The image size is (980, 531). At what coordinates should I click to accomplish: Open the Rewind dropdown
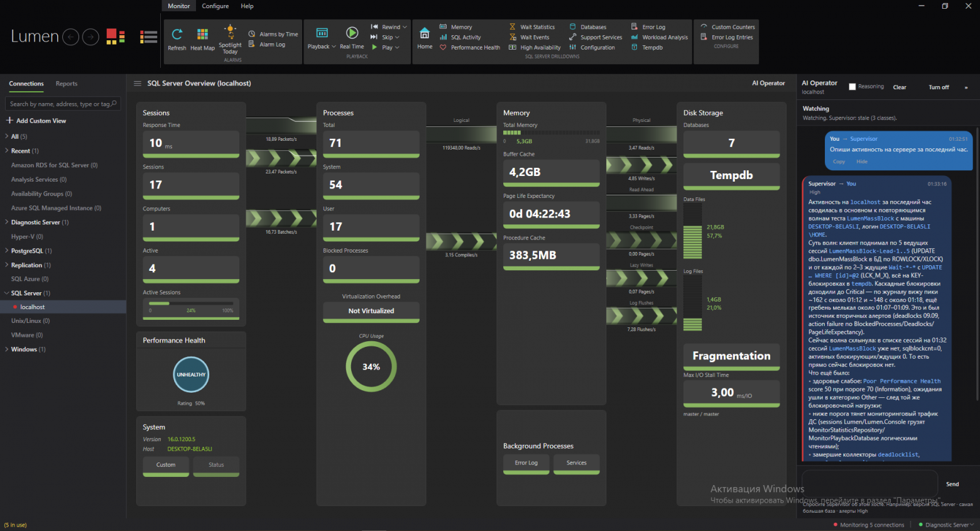[389, 27]
